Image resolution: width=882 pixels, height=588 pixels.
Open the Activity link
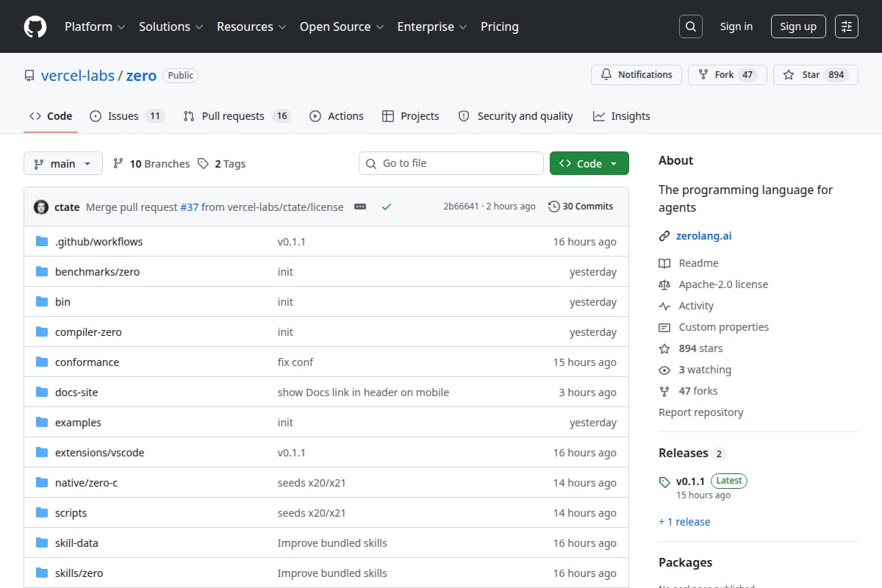686,306
